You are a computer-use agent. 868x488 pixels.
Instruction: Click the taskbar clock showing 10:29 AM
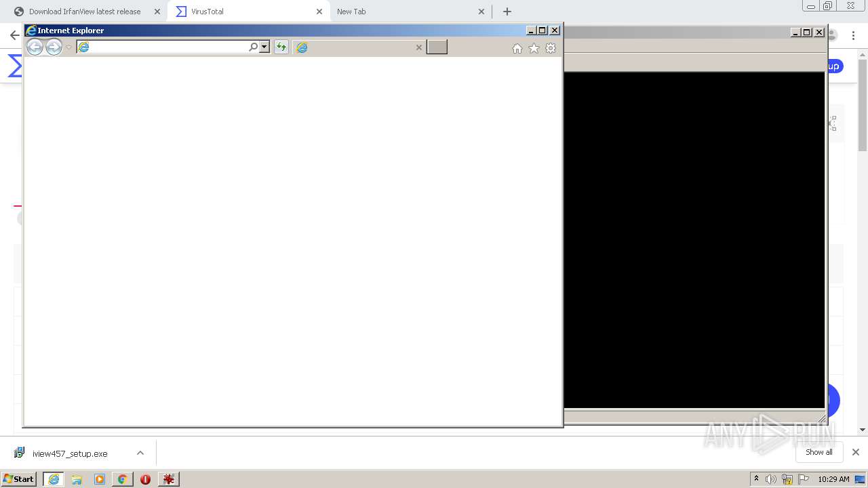(833, 479)
